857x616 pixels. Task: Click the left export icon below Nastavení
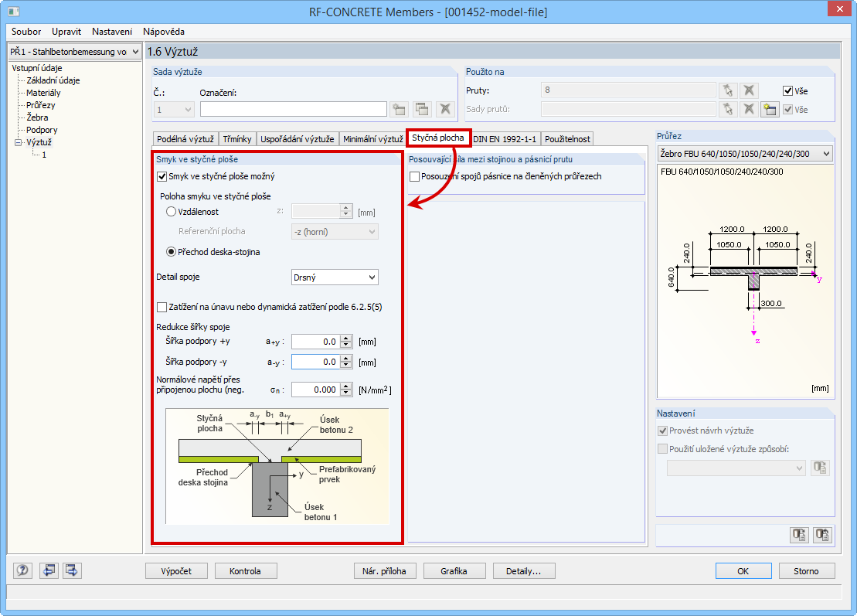tap(800, 535)
